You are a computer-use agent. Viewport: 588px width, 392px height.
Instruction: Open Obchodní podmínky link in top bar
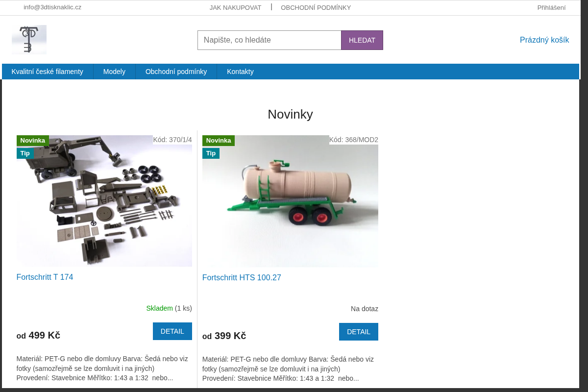[316, 8]
